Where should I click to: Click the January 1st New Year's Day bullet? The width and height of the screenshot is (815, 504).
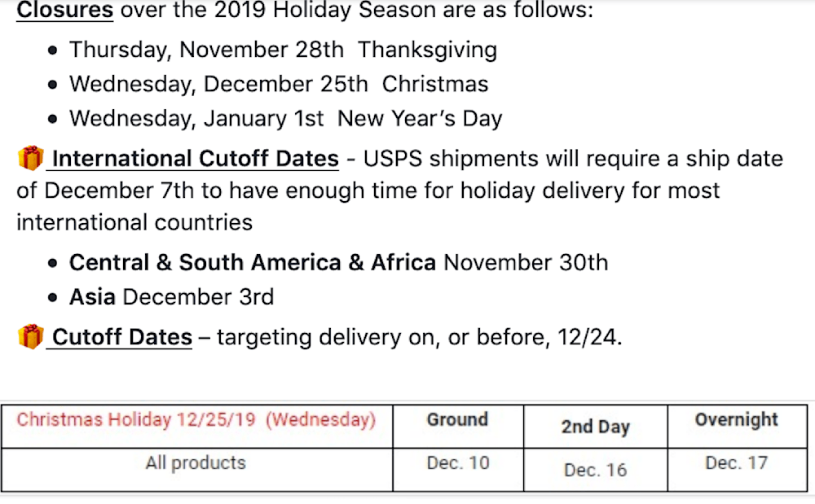click(x=285, y=118)
